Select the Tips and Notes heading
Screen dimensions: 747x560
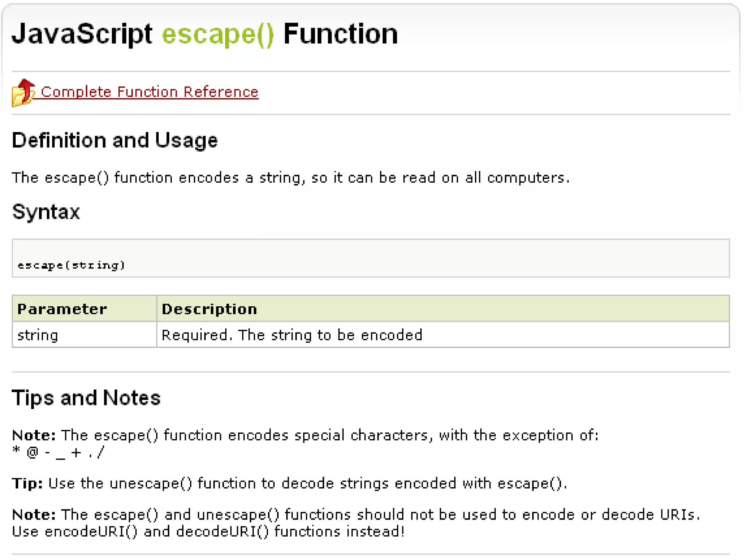86,398
